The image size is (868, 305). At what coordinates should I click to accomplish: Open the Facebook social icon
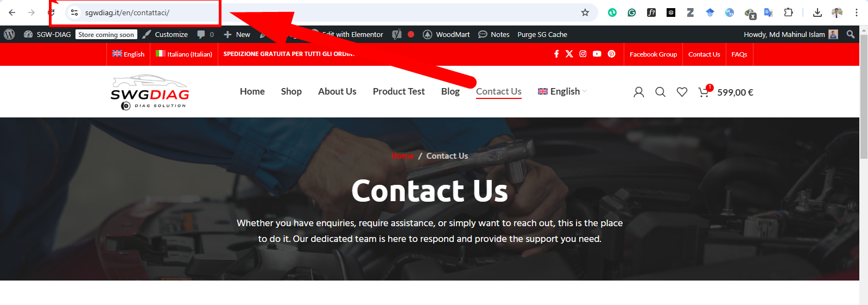click(x=556, y=54)
